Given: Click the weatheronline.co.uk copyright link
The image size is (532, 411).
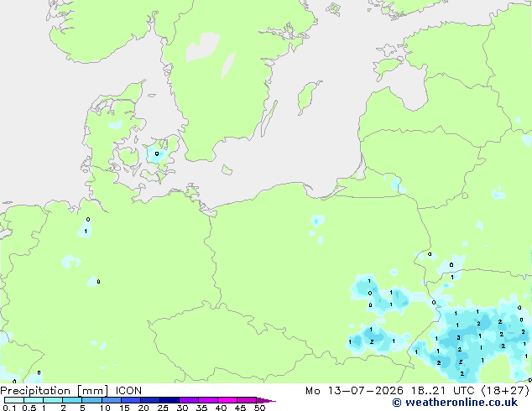Looking at the screenshot, I should point(455,403).
